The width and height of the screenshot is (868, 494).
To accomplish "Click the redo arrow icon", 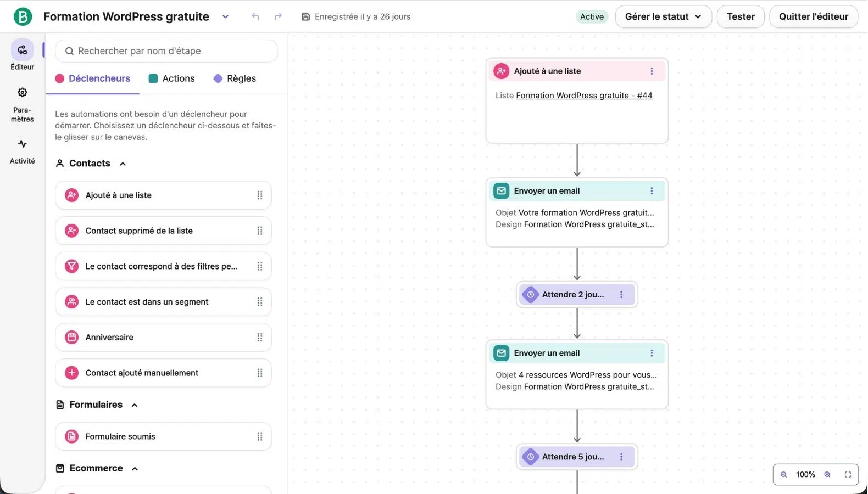I will click(278, 16).
